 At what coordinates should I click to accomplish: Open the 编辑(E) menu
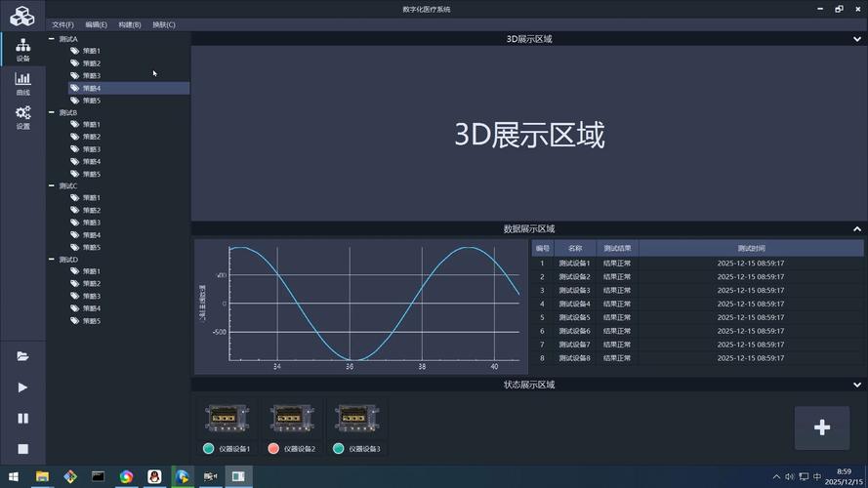pos(96,24)
